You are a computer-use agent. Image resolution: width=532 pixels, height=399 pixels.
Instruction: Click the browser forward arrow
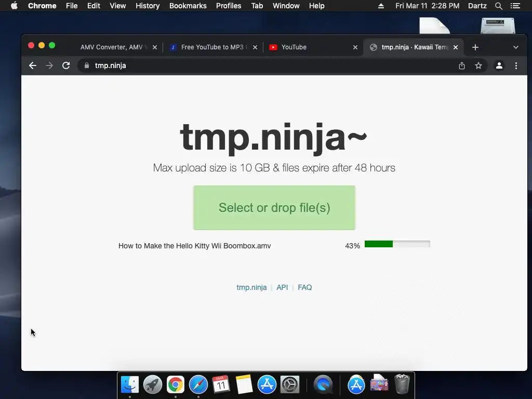[x=49, y=65]
